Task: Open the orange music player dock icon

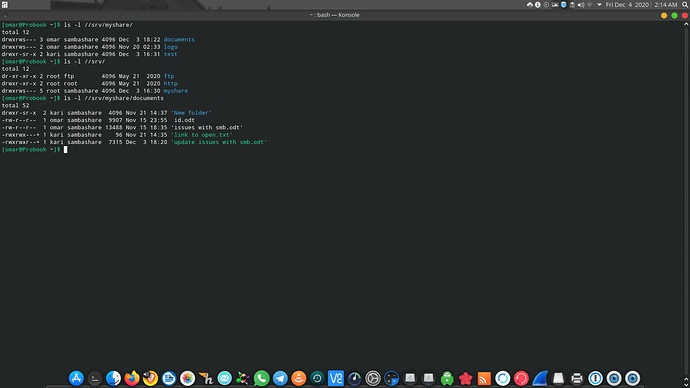Action: click(150, 378)
